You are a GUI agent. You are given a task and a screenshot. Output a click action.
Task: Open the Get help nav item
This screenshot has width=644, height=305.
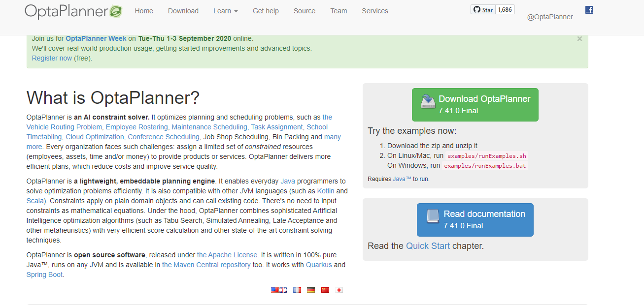click(266, 11)
